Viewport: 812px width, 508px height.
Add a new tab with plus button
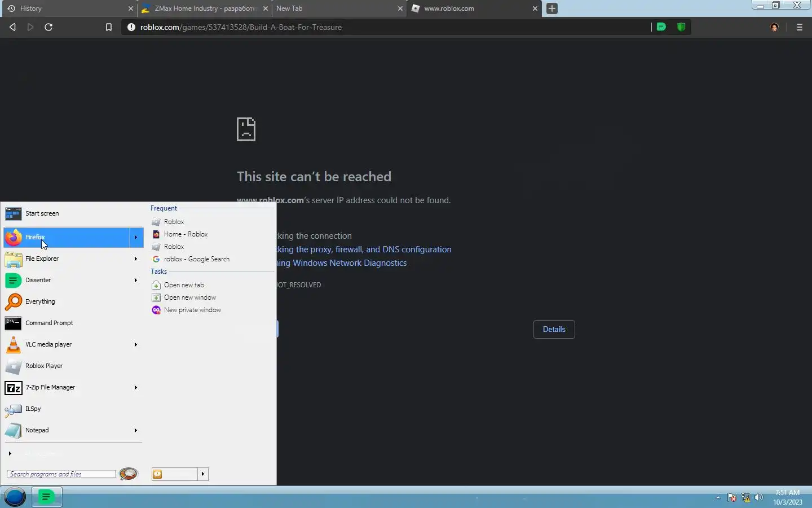[552, 8]
